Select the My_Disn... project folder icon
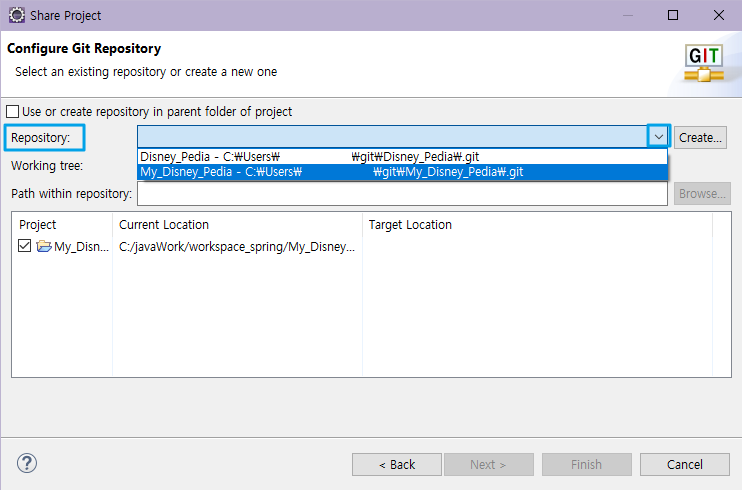The image size is (742, 490). click(x=44, y=246)
